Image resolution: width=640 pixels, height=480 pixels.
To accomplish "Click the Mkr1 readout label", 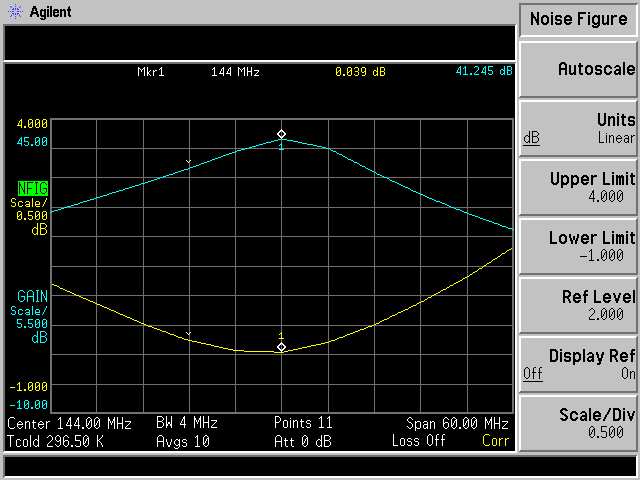I will 151,72.
